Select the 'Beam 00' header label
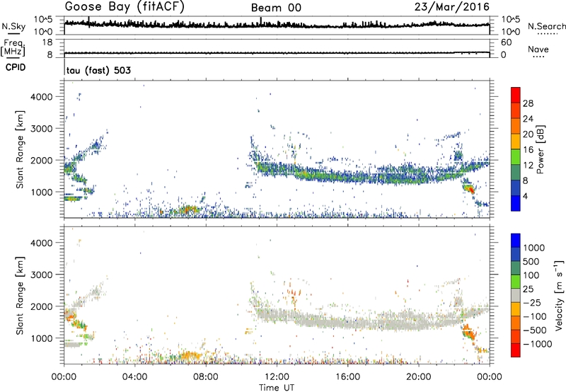 (276, 8)
